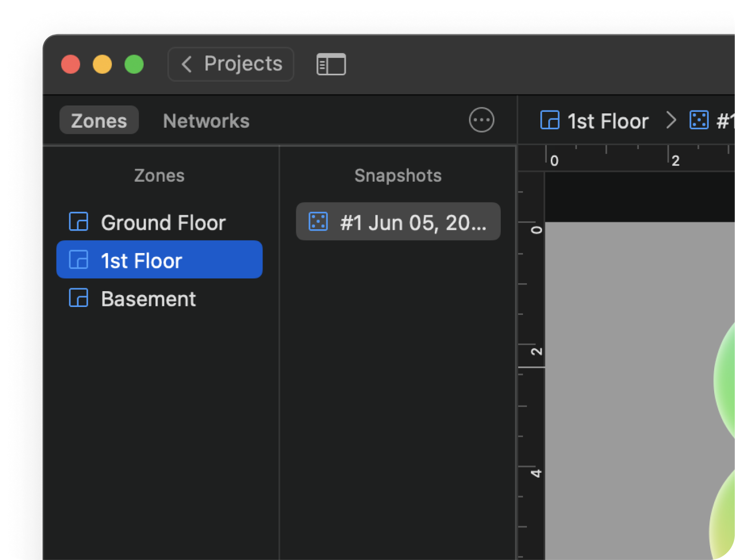735x560 pixels.
Task: Toggle the sidebar panel icon in toolbar
Action: [331, 64]
